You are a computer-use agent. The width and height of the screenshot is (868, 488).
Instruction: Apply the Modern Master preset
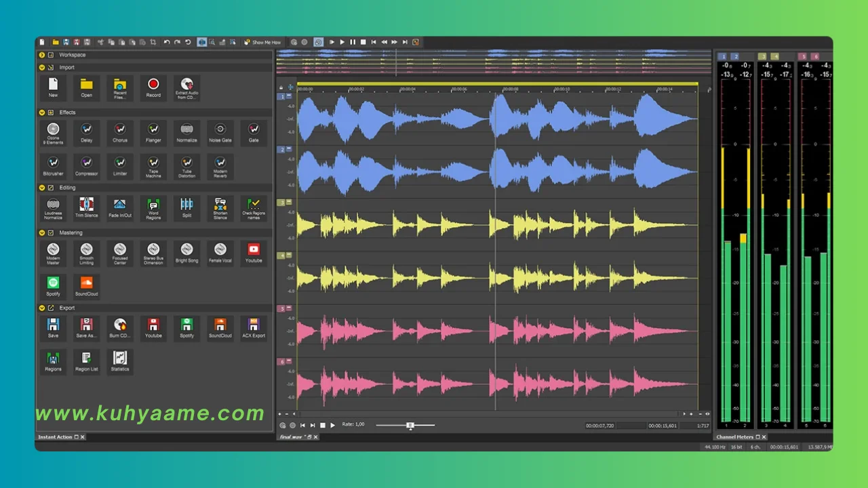click(x=53, y=253)
